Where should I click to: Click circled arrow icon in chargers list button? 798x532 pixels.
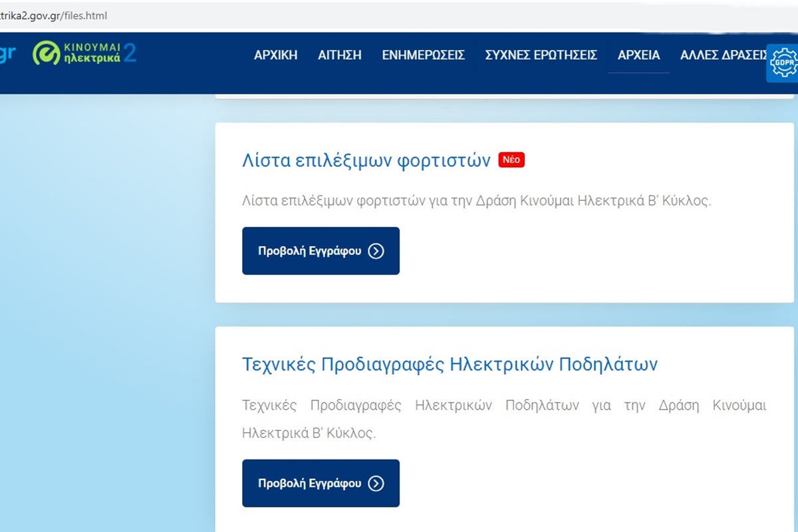tap(376, 251)
